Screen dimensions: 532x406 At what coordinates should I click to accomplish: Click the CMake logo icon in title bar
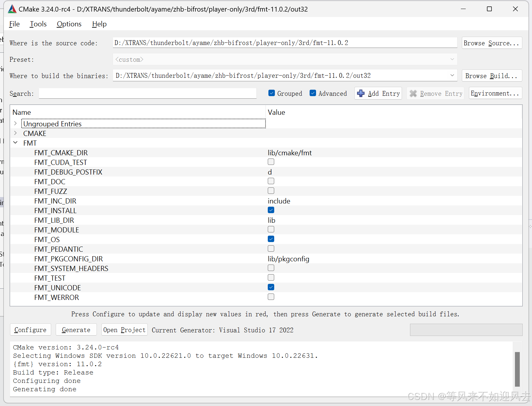[x=12, y=9]
